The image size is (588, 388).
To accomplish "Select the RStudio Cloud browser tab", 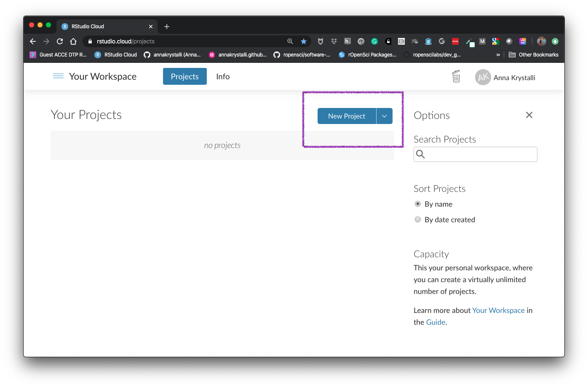I will 107,27.
